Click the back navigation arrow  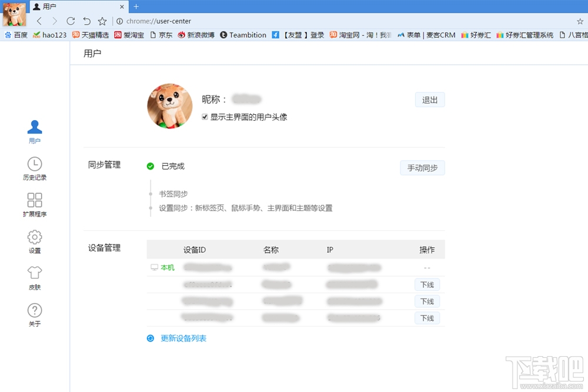coord(39,21)
